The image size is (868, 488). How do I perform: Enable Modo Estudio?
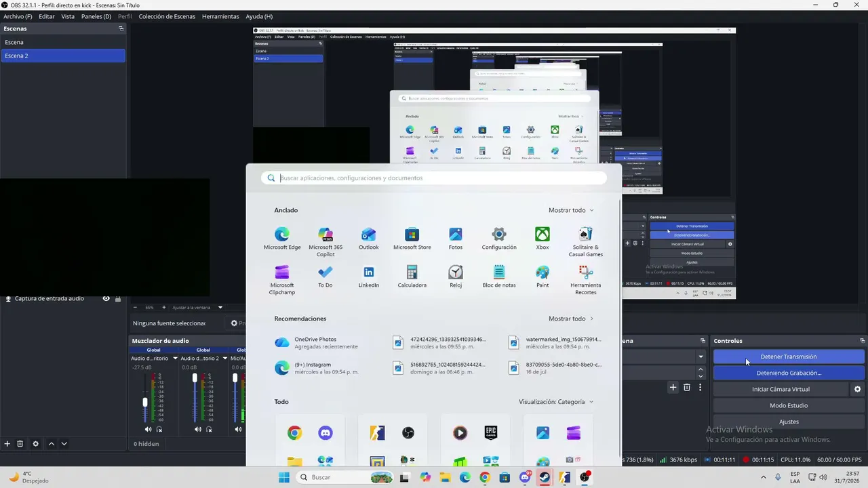[789, 405]
